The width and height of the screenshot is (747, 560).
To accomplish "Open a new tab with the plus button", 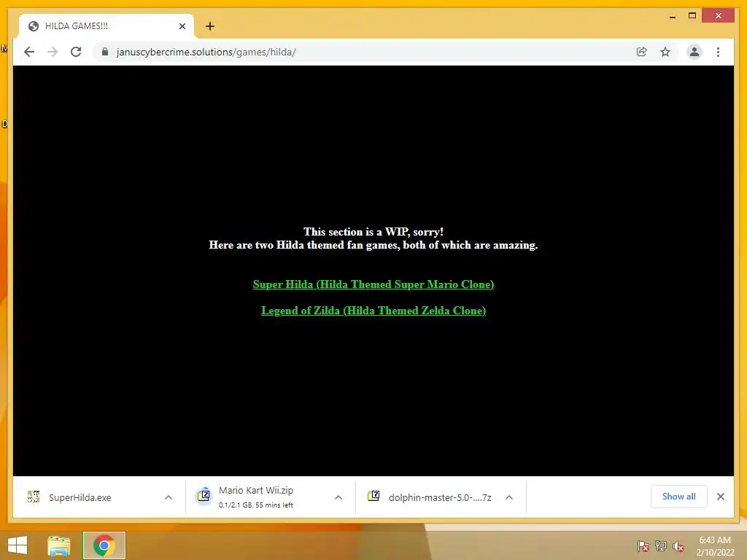I will point(209,26).
